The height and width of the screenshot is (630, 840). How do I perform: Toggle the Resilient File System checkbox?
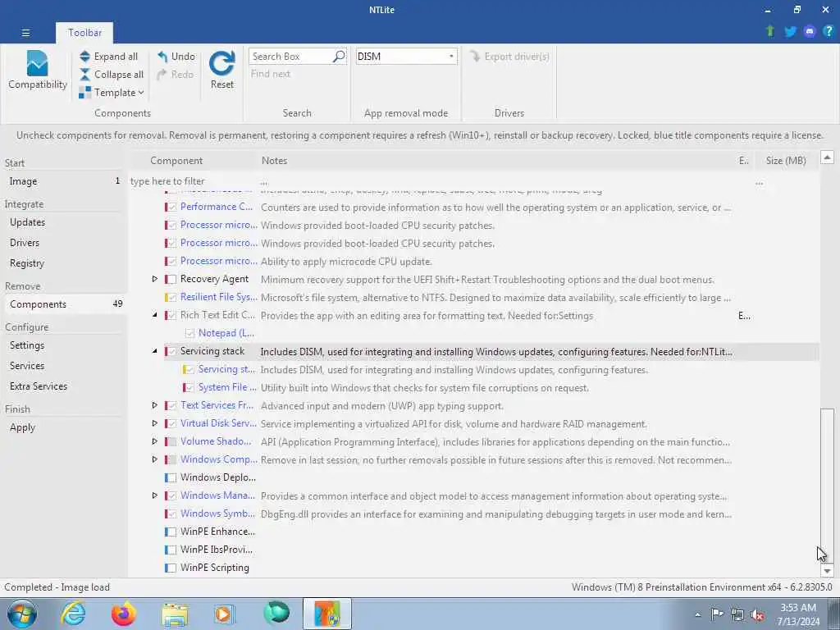click(x=172, y=297)
